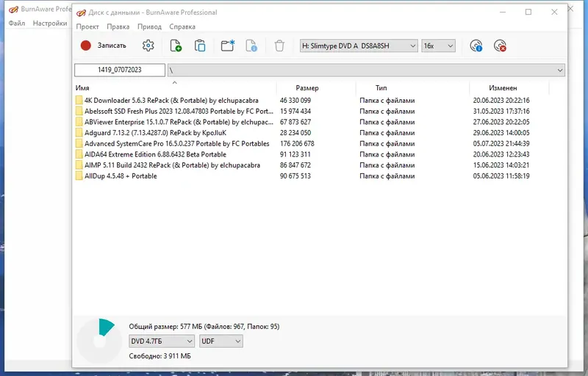The image size is (588, 376).
Task: Open the Правка menu
Action: 118,26
